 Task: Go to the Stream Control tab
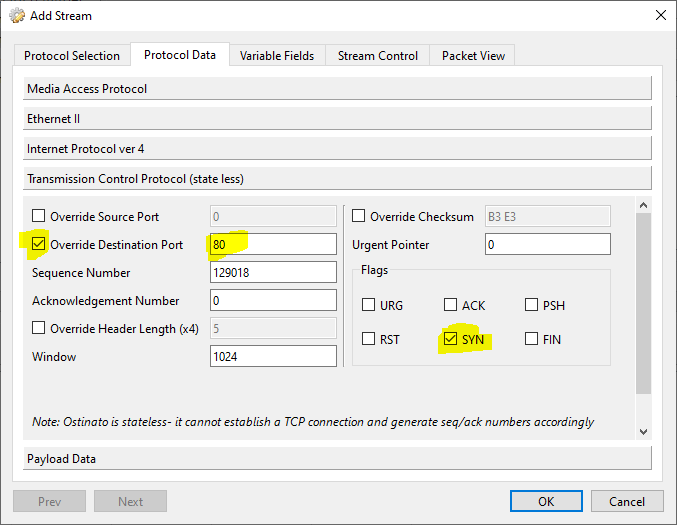pos(377,56)
